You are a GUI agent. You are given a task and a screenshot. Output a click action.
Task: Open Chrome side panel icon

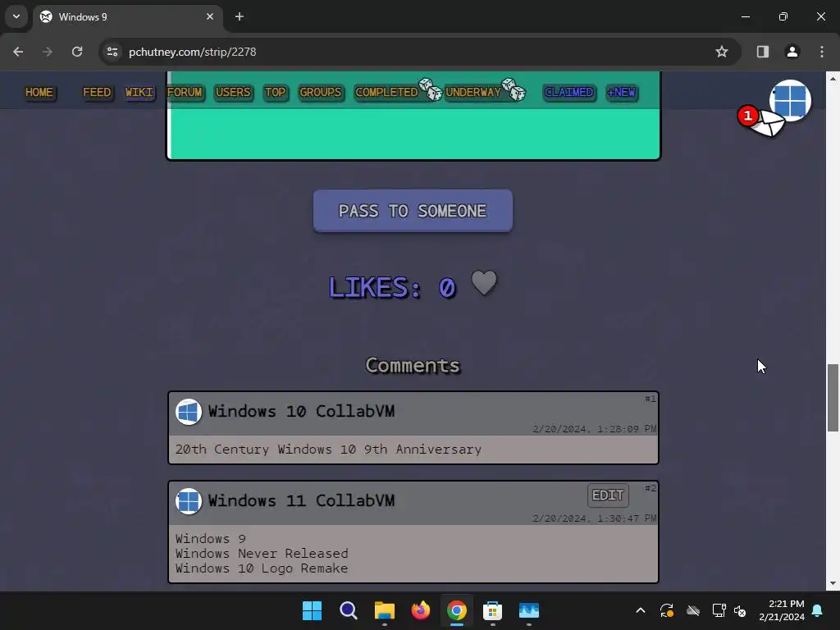point(762,52)
